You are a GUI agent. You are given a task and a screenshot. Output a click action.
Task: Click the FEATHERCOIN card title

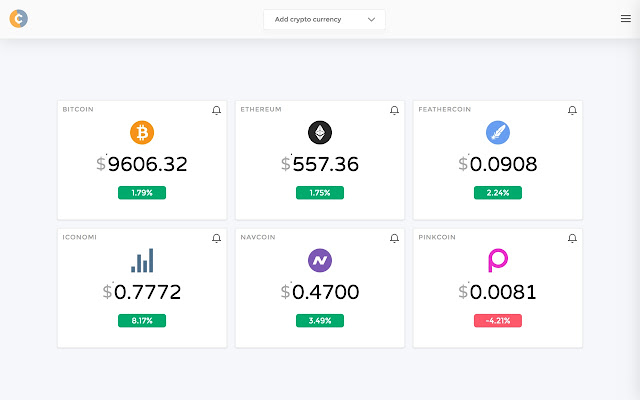pos(444,109)
